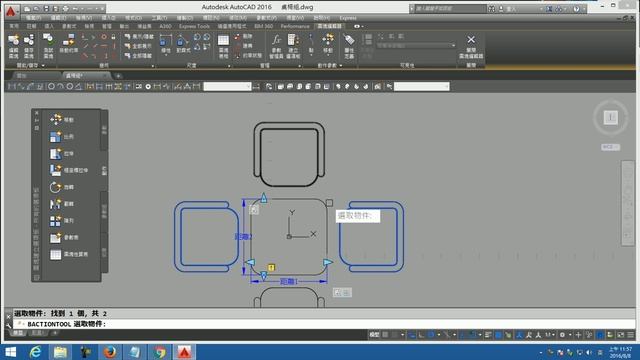This screenshot has height=360, width=640.
Task: Select the Array action in the palette
Action: (62, 220)
